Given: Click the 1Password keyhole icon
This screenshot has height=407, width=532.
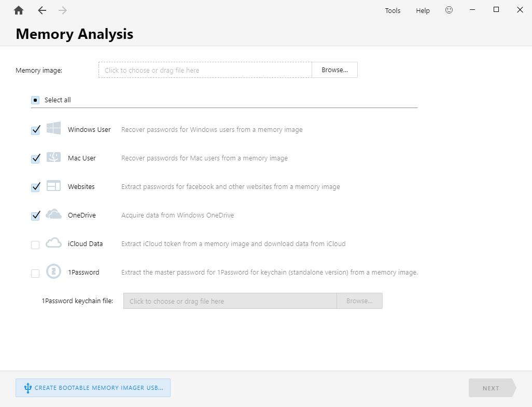Looking at the screenshot, I should pos(54,272).
